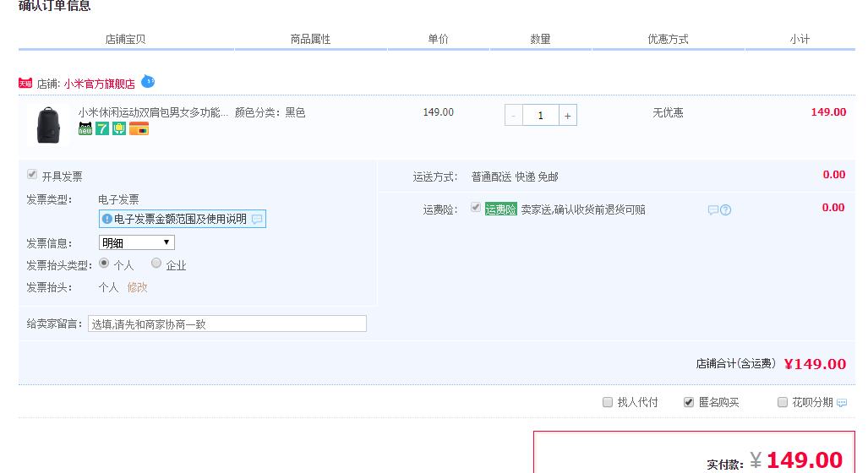The height and width of the screenshot is (473, 868).
Task: Click the ¥149.00 store total amount
Action: tap(816, 364)
